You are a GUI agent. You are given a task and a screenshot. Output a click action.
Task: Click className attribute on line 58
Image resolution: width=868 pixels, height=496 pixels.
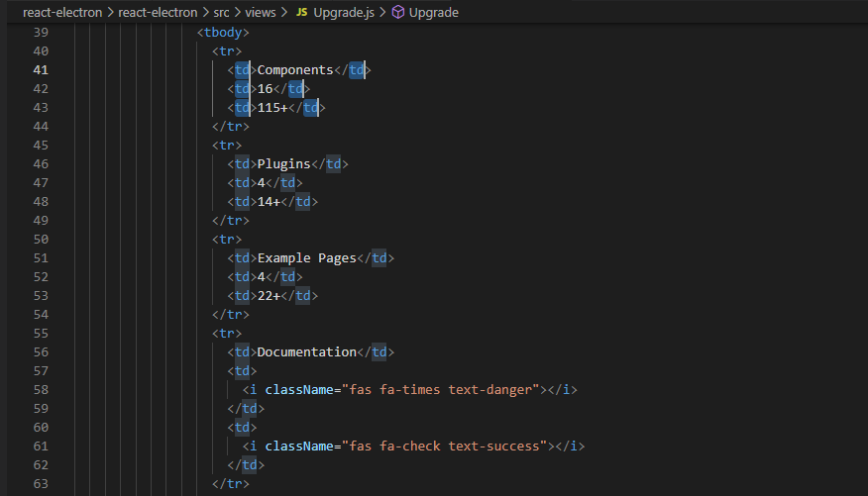[299, 390]
